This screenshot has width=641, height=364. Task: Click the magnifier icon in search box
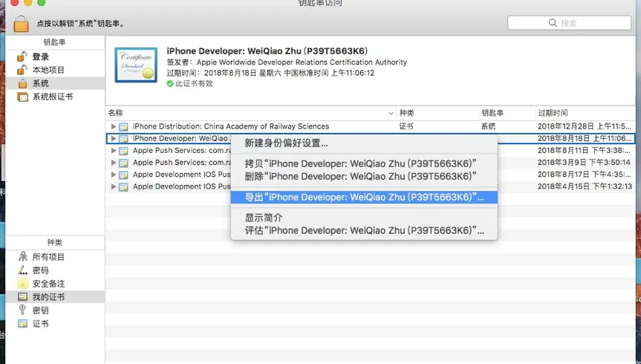click(x=553, y=23)
